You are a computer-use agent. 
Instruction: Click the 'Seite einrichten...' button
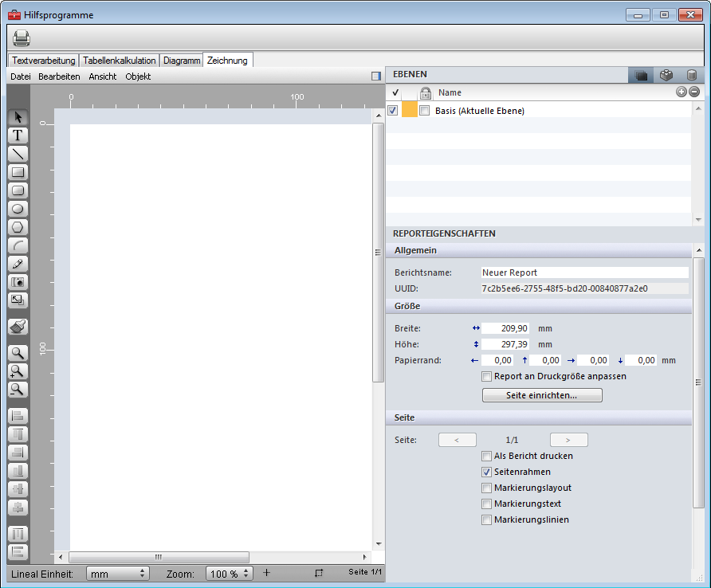tap(542, 395)
